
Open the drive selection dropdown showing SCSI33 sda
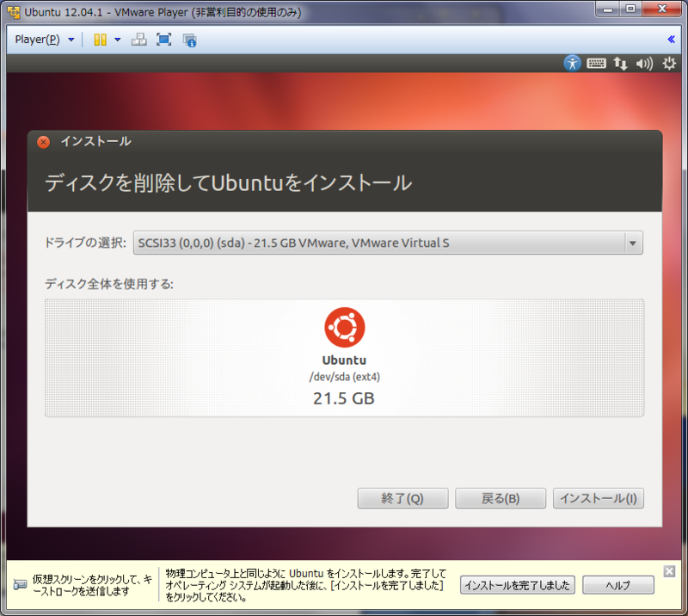(x=387, y=243)
